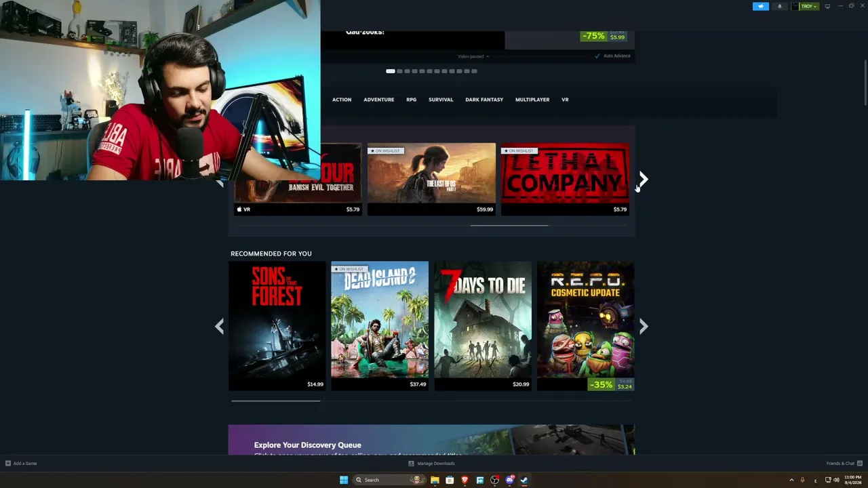This screenshot has width=868, height=488.
Task: Click the Add a Game plus icon
Action: tap(8, 464)
